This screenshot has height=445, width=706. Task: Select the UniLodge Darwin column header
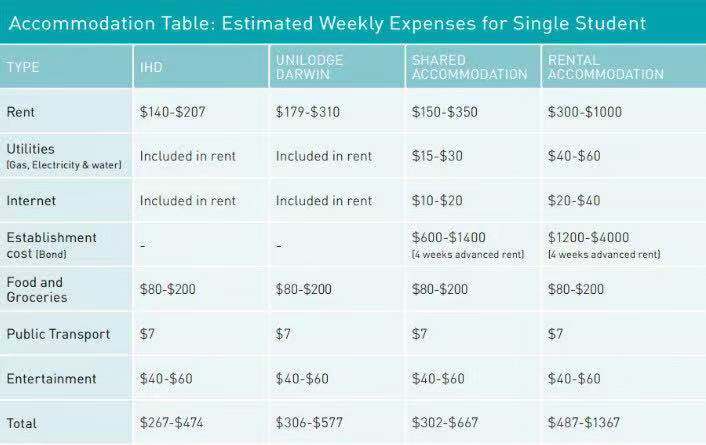(x=309, y=67)
